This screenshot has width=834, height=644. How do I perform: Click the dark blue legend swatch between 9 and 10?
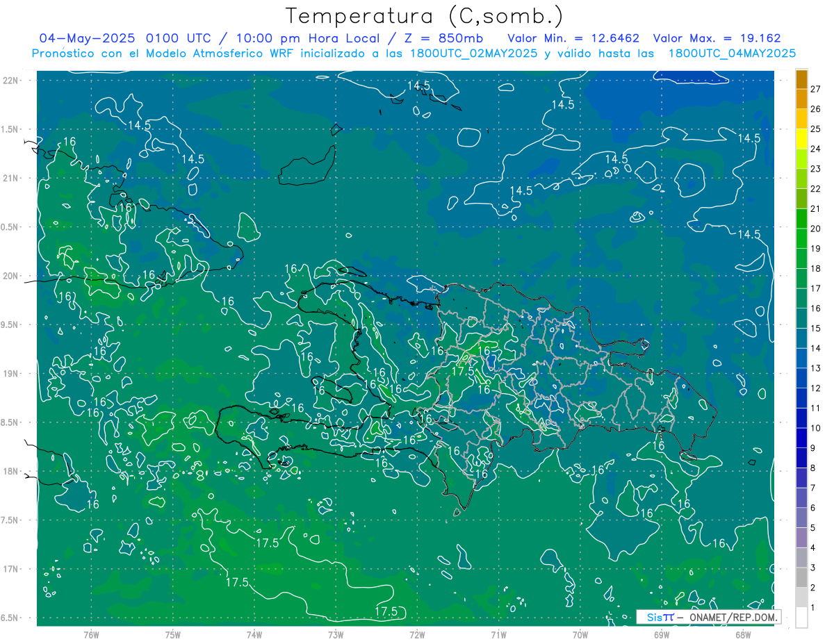pyautogui.click(x=801, y=438)
